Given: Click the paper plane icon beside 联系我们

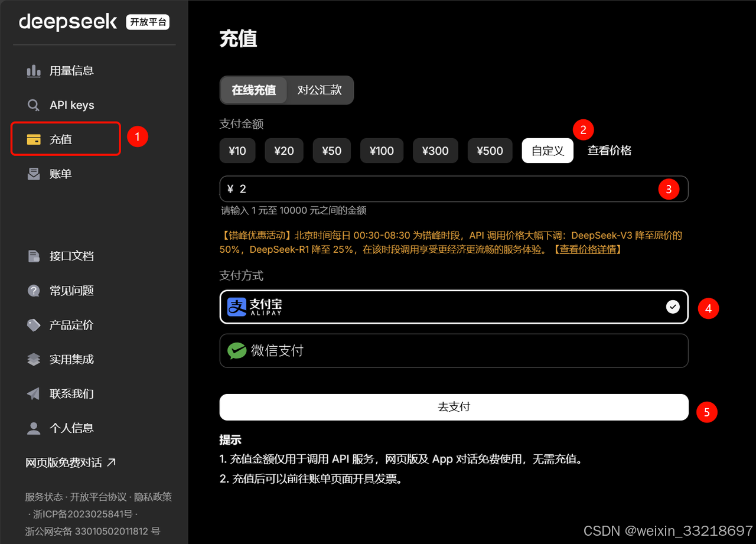Looking at the screenshot, I should (34, 393).
